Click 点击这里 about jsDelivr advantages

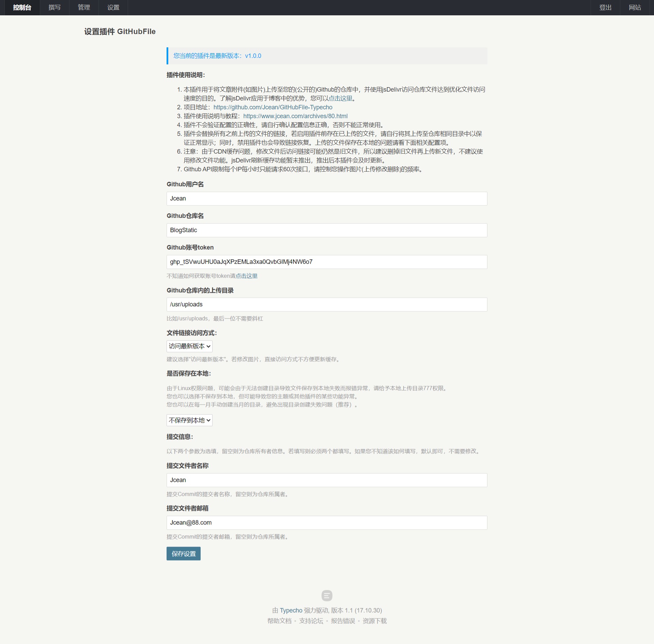(x=341, y=98)
